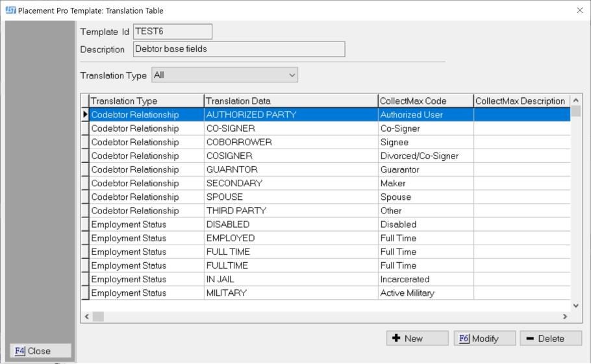Click the Delete button with minus icon
The height and width of the screenshot is (364, 591).
550,338
